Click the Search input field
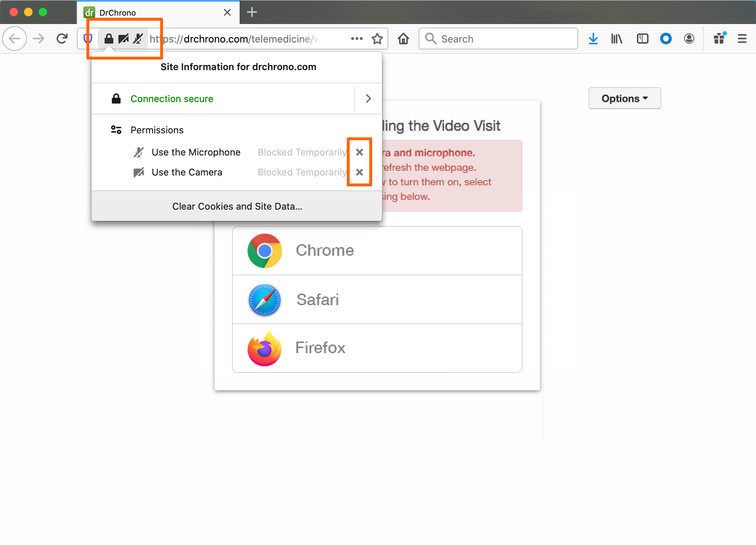Screen dimensions: 756x545 (498, 39)
